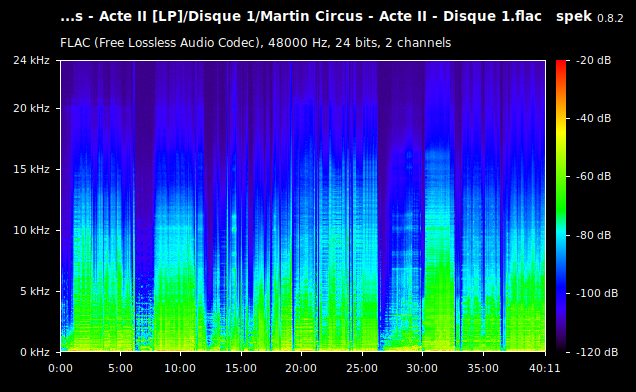Click inside the spectrogram plot area

[303, 206]
